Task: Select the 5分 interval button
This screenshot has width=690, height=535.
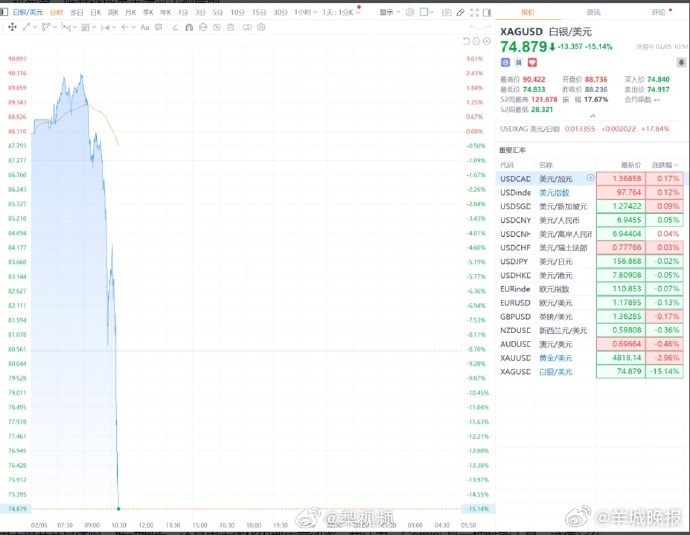Action: point(218,12)
